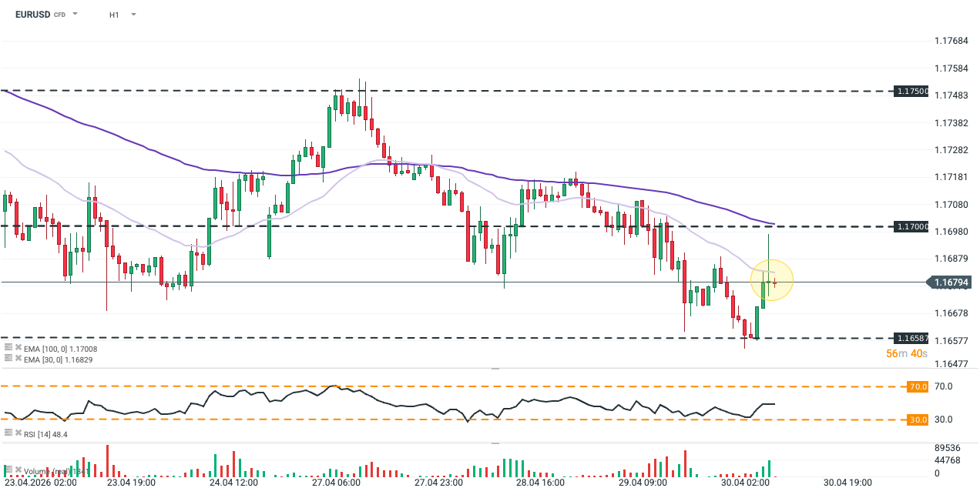Click the current price tag 1.16794
The image size is (980, 498).
pyautogui.click(x=951, y=282)
